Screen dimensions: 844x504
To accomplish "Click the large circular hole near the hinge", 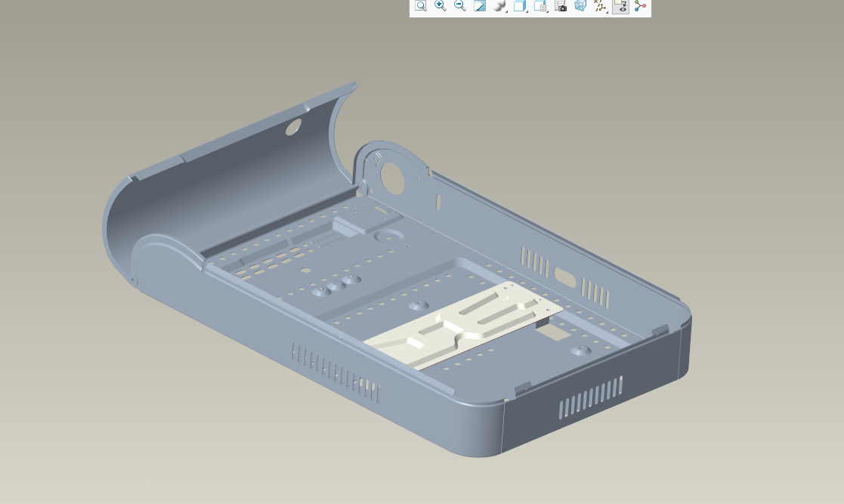I will (x=391, y=177).
